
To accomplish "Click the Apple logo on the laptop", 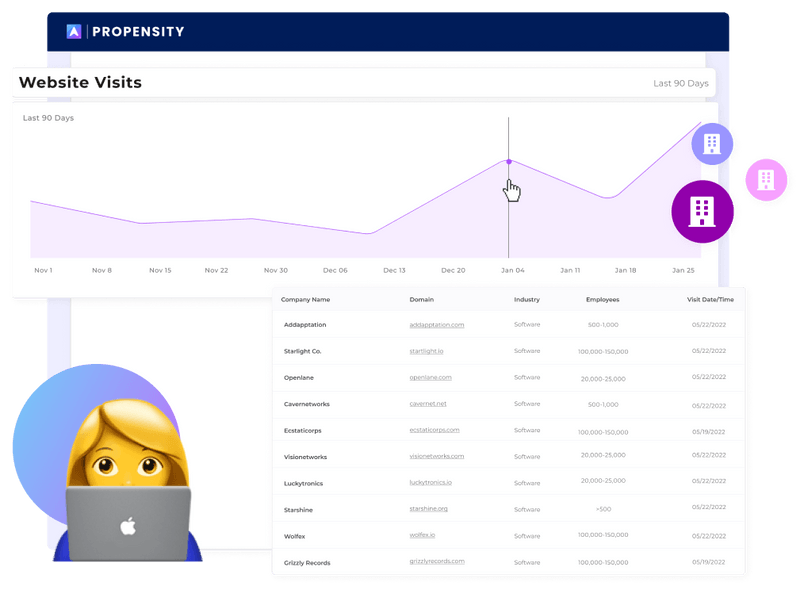I will click(128, 524).
